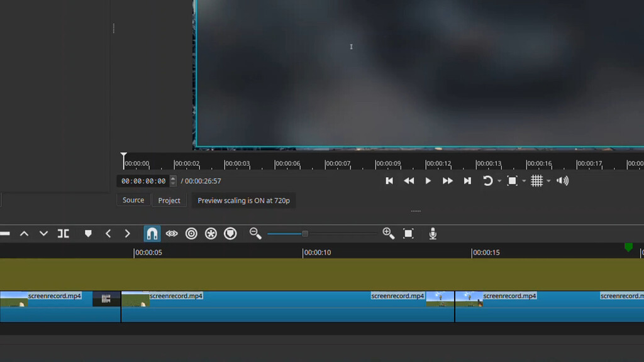
Task: Toggle Ripple delete and lift
Action: click(x=192, y=233)
